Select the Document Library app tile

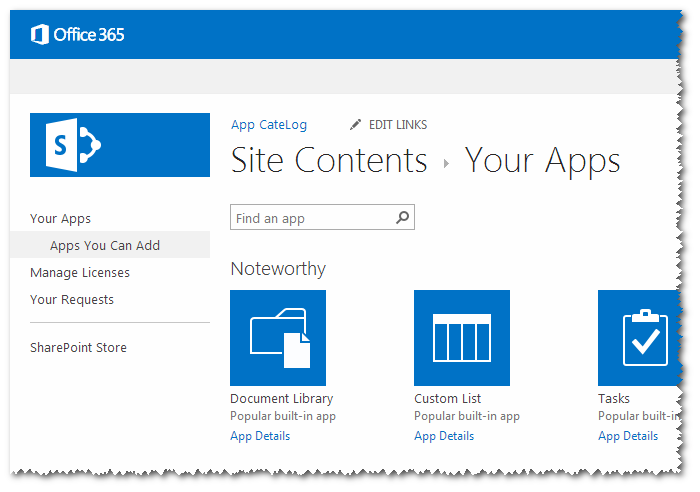[278, 338]
